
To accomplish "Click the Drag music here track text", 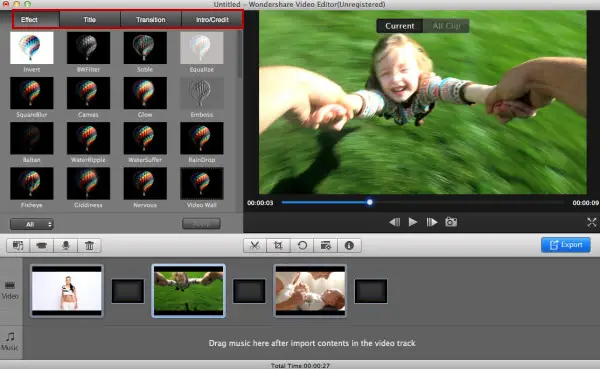I will pyautogui.click(x=312, y=343).
